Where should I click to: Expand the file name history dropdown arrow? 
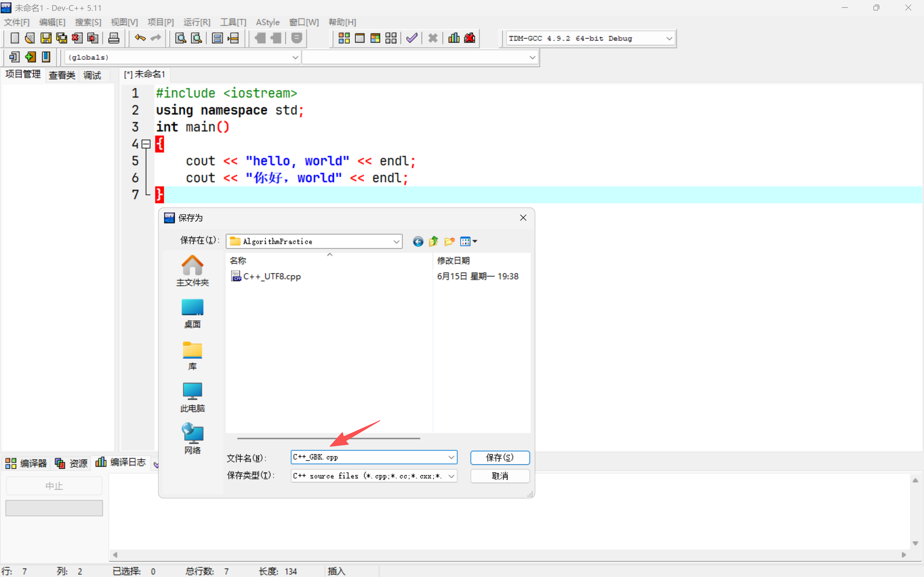(451, 457)
